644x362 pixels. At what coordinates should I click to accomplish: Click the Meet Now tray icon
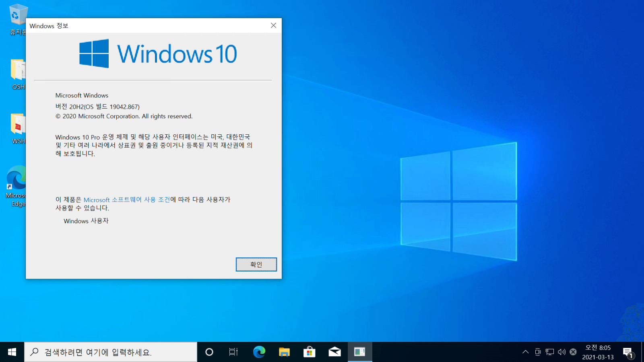coord(538,352)
